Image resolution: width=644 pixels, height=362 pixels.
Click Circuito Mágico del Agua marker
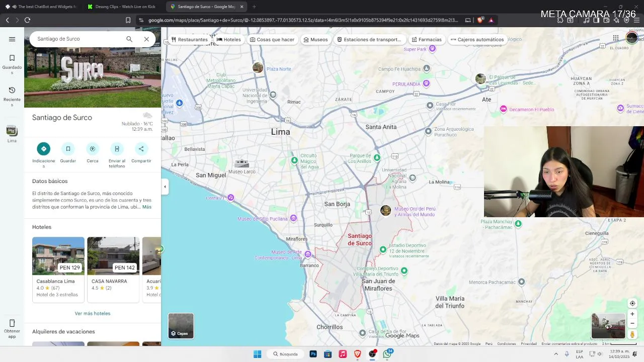pos(294,160)
